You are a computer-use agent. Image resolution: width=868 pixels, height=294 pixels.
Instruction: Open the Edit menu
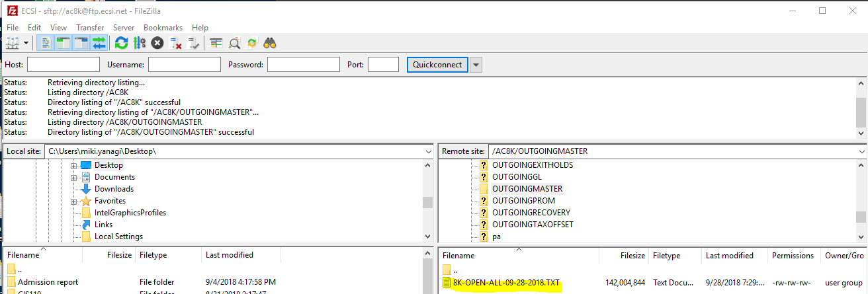[34, 28]
